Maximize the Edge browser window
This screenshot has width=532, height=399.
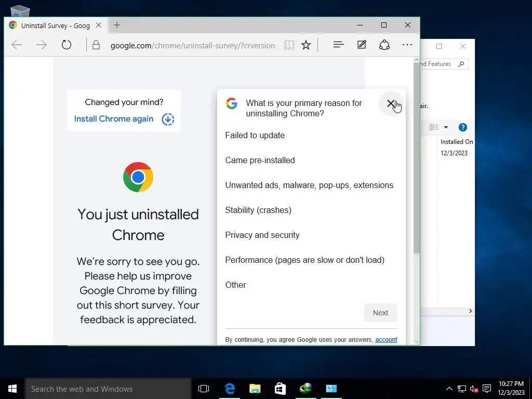[384, 25]
